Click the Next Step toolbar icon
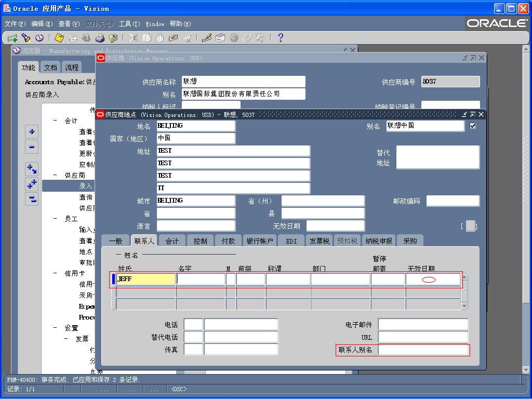 (73, 38)
